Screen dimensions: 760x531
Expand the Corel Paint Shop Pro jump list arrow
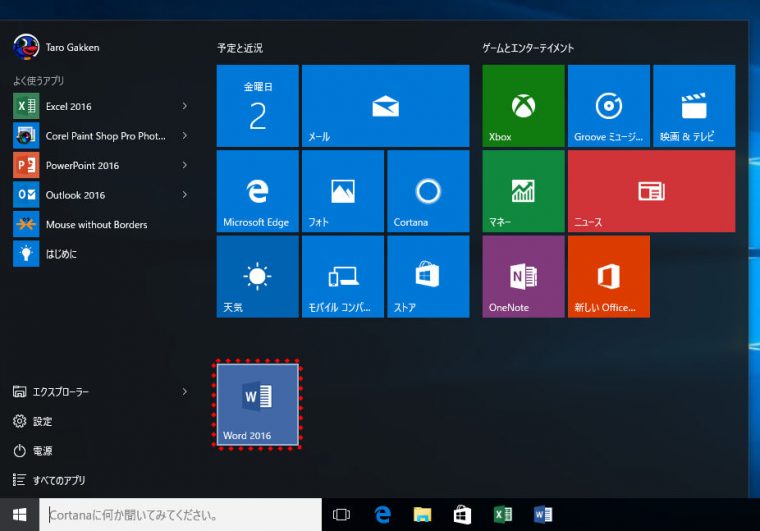185,135
